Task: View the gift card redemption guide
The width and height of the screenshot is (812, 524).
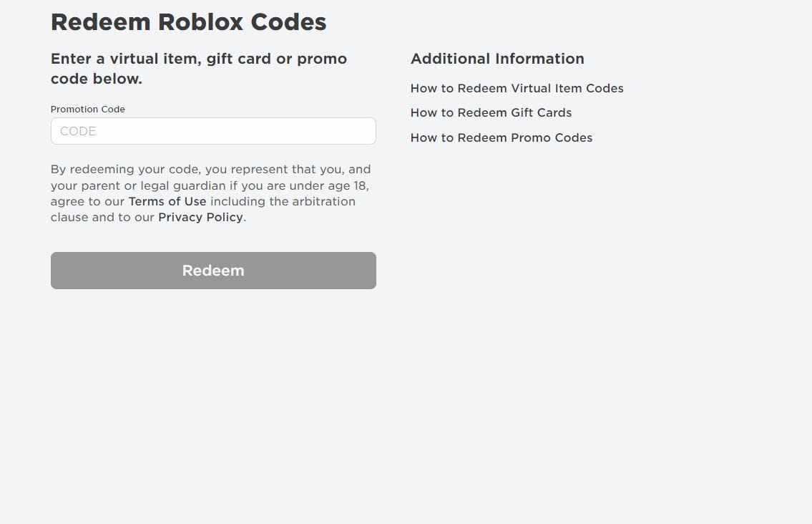Action: pyautogui.click(x=491, y=112)
